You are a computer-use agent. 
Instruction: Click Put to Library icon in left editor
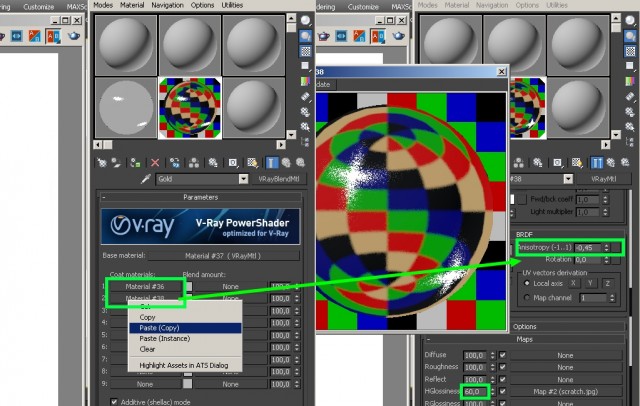(213, 163)
